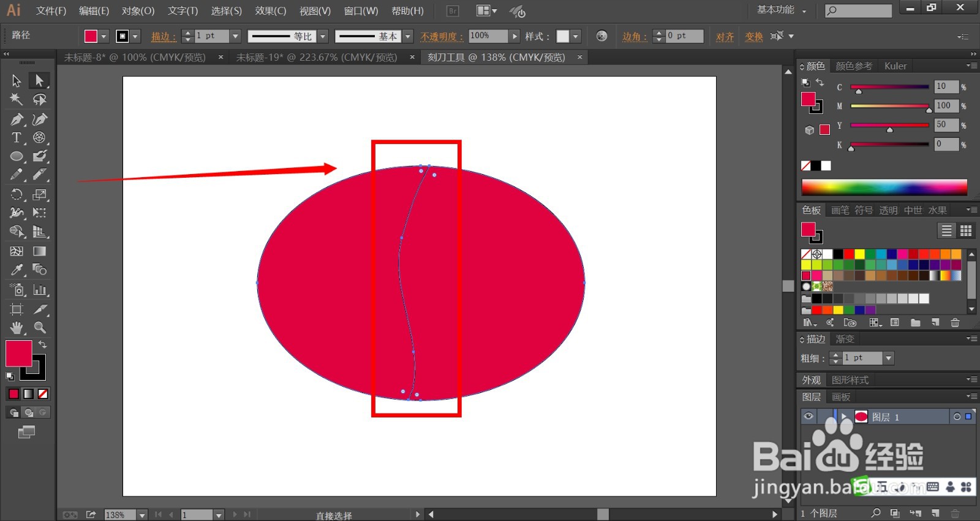Image resolution: width=980 pixels, height=521 pixels.
Task: Toggle Draw Normal mode icon
Action: tap(13, 413)
